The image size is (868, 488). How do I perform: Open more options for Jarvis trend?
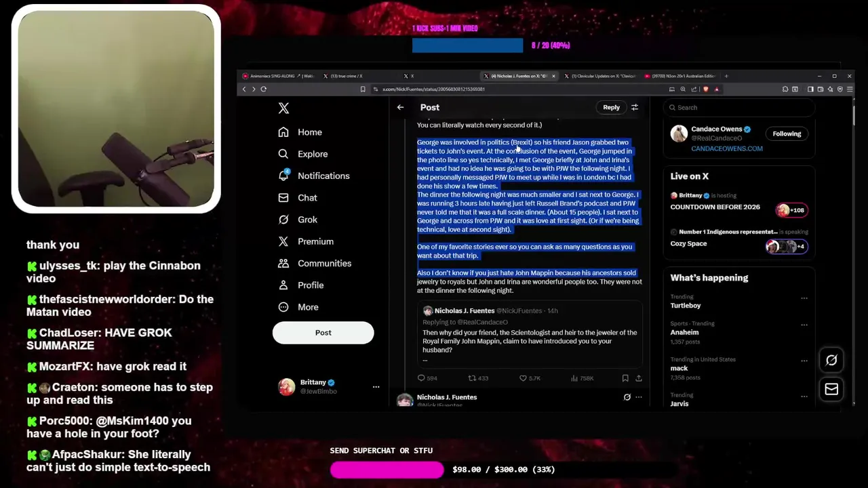coord(804,396)
